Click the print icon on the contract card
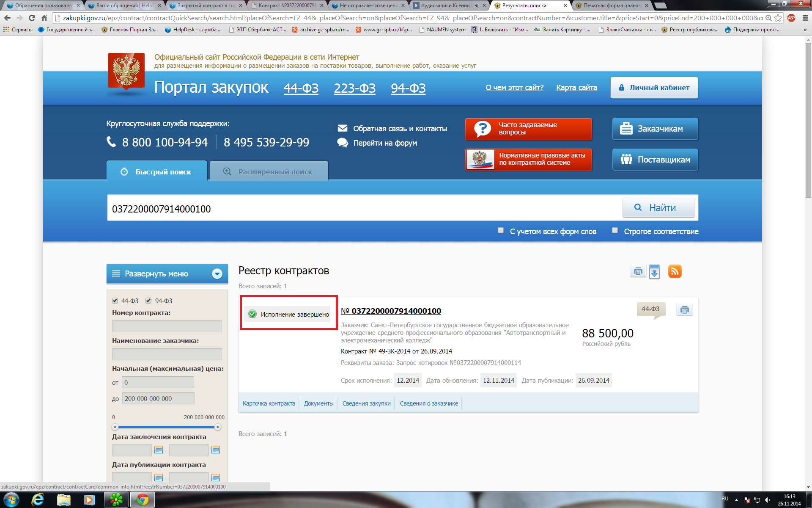The width and height of the screenshot is (812, 508). tap(684, 310)
